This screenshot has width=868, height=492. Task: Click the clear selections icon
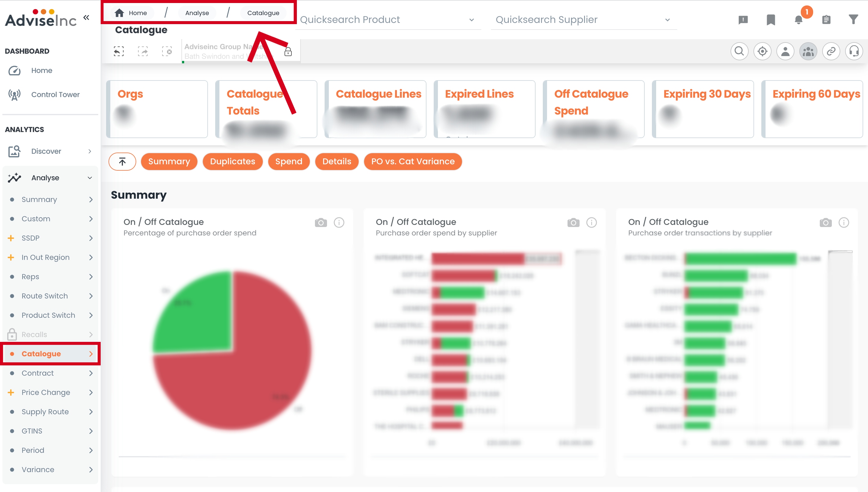click(167, 51)
